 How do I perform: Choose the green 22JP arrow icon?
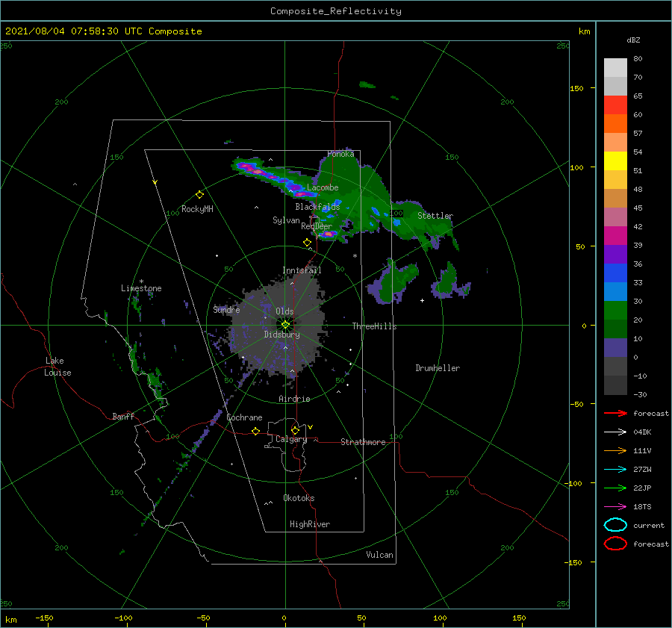pos(615,488)
